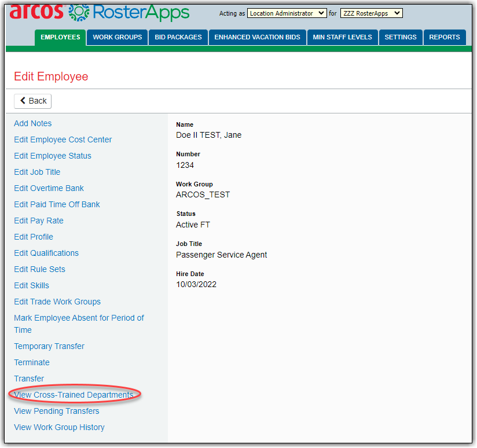This screenshot has height=448, width=477.
Task: Open the Location Administrator role dropdown
Action: click(x=287, y=13)
